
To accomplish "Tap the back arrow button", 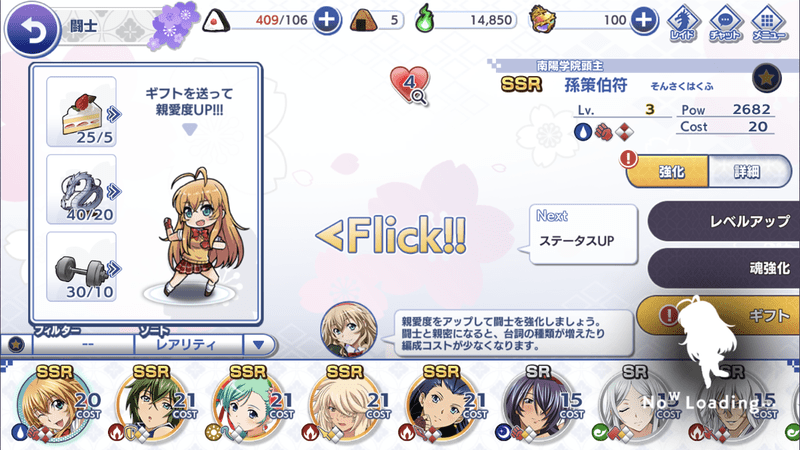I will pyautogui.click(x=32, y=29).
